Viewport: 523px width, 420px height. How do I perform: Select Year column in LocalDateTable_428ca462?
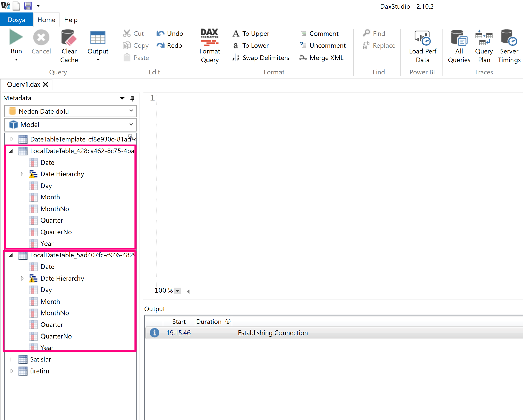point(47,243)
